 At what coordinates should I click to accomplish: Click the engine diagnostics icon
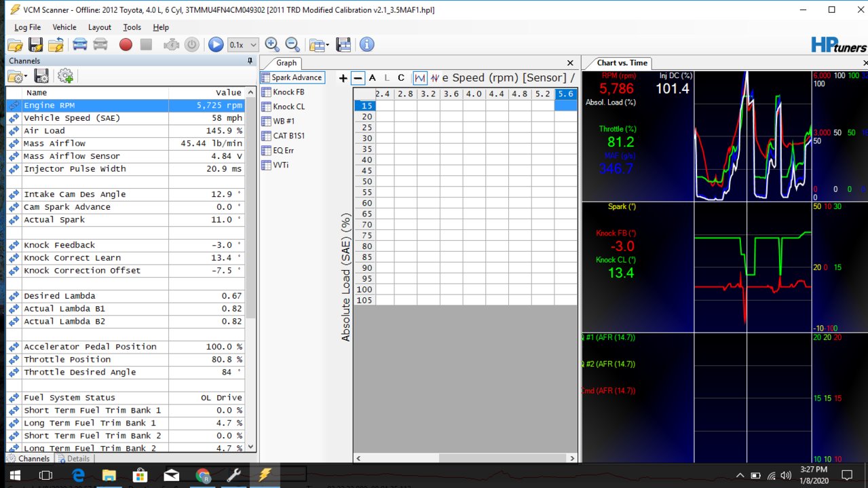point(172,45)
